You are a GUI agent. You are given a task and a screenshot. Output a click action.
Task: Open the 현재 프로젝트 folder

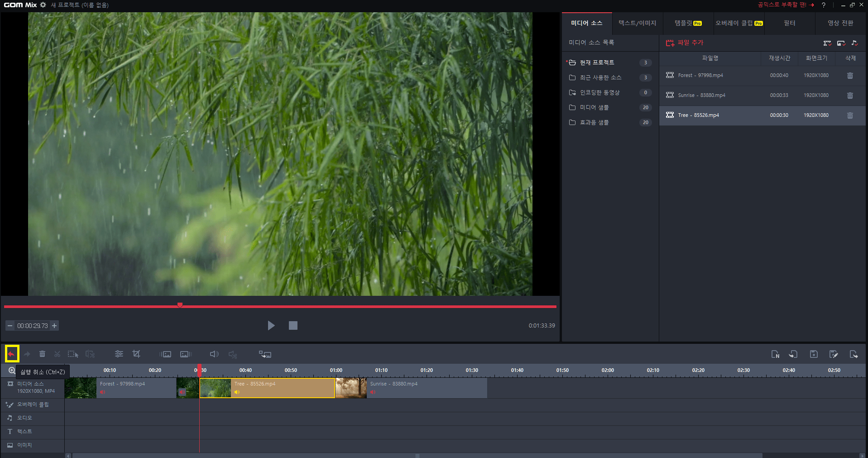[x=610, y=63]
